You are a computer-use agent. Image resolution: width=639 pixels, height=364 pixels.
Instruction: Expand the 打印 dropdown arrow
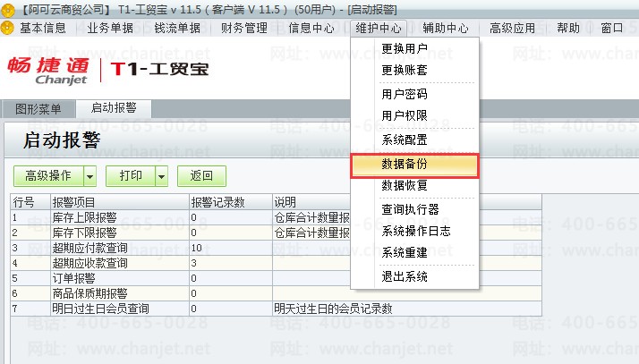point(162,176)
